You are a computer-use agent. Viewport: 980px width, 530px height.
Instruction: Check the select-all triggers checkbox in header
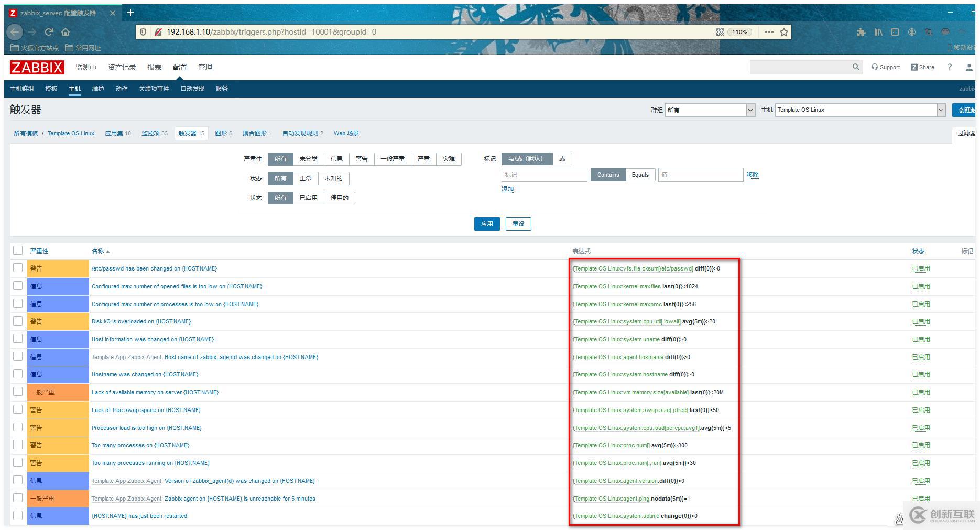point(18,251)
